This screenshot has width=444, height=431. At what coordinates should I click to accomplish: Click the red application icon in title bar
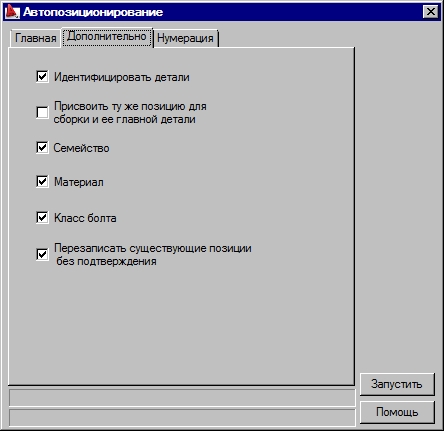coord(12,12)
